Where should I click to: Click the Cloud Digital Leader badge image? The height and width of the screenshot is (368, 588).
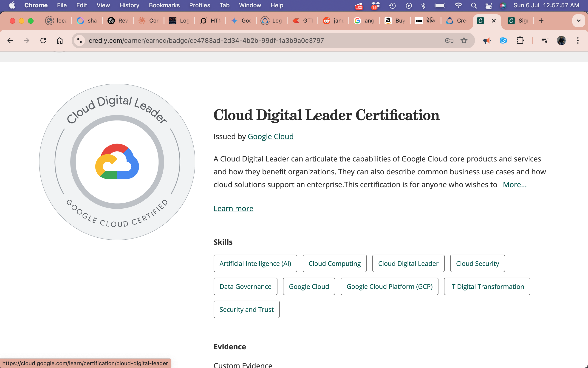(117, 162)
